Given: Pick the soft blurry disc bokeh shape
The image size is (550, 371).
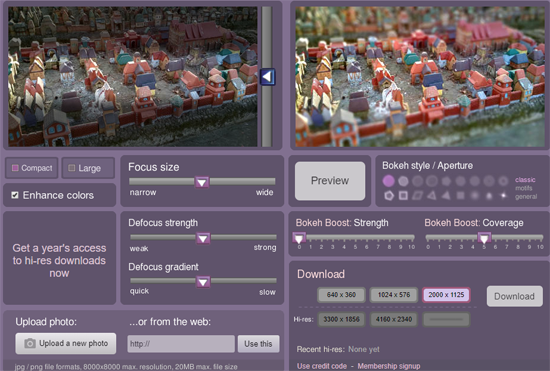Looking at the screenshot, I should (x=475, y=196).
